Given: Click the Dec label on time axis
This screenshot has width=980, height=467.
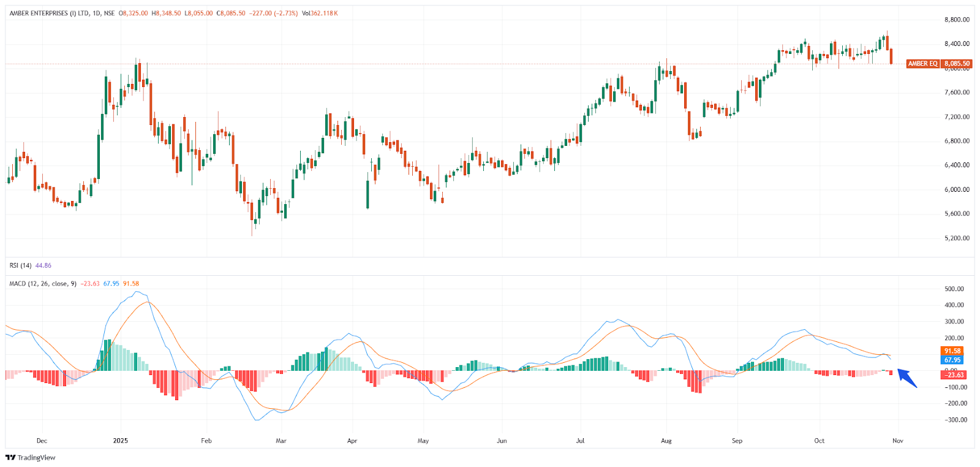Looking at the screenshot, I should pos(42,441).
